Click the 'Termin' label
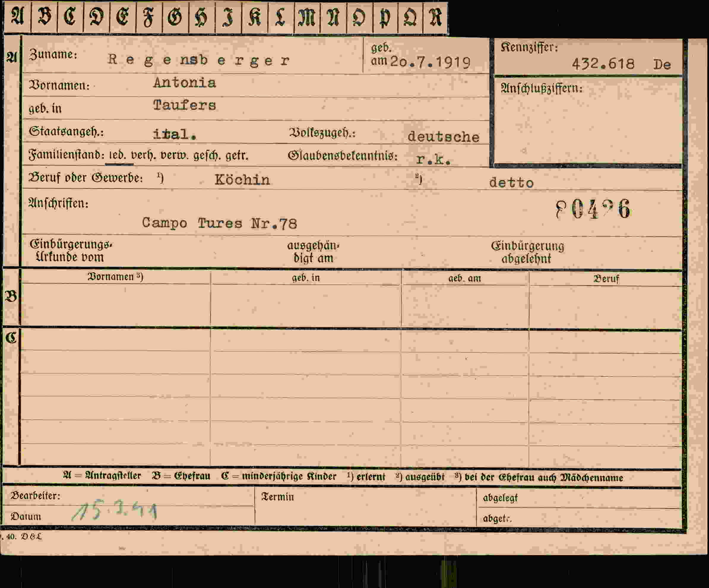709x588 pixels. 278,497
